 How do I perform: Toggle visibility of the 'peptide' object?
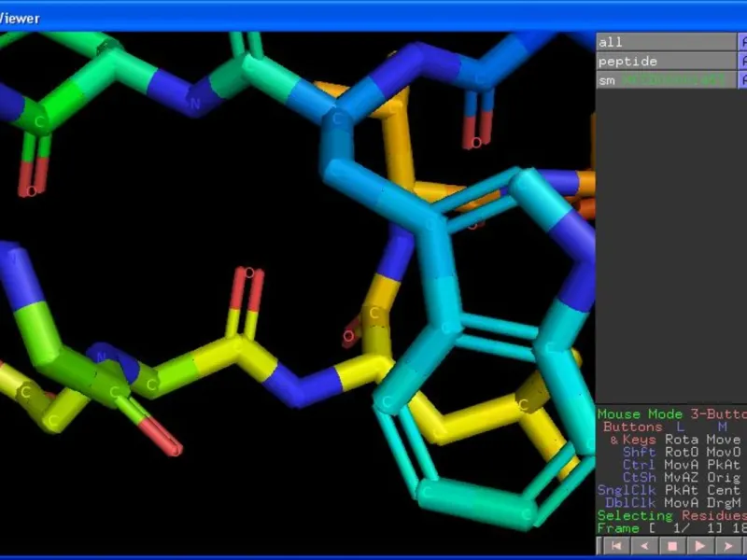[666, 61]
